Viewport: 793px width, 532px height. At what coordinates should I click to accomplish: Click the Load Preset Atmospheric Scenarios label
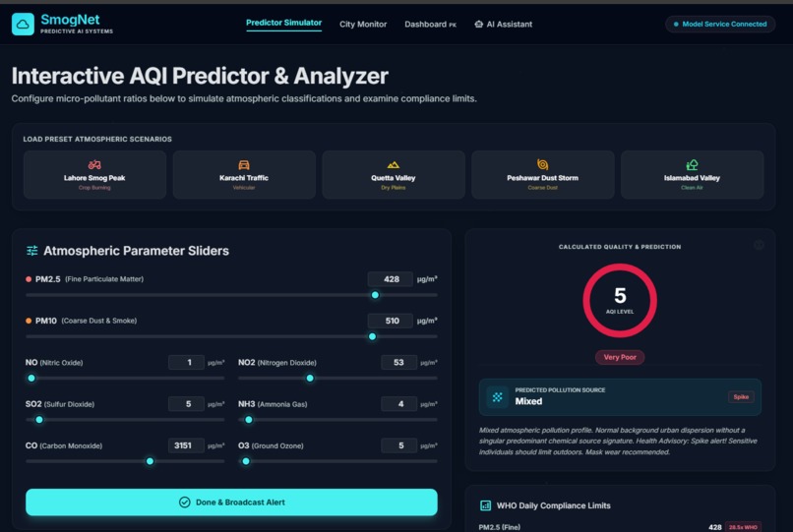(x=97, y=139)
